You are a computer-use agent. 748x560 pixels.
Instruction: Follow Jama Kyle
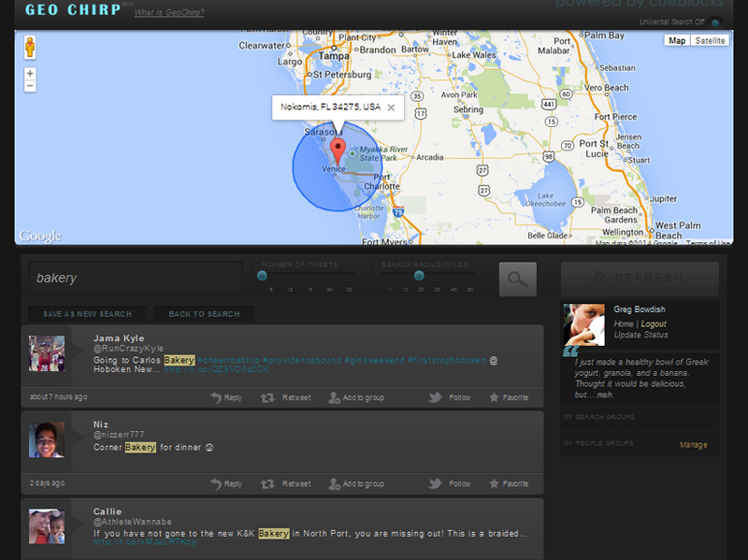pyautogui.click(x=450, y=397)
